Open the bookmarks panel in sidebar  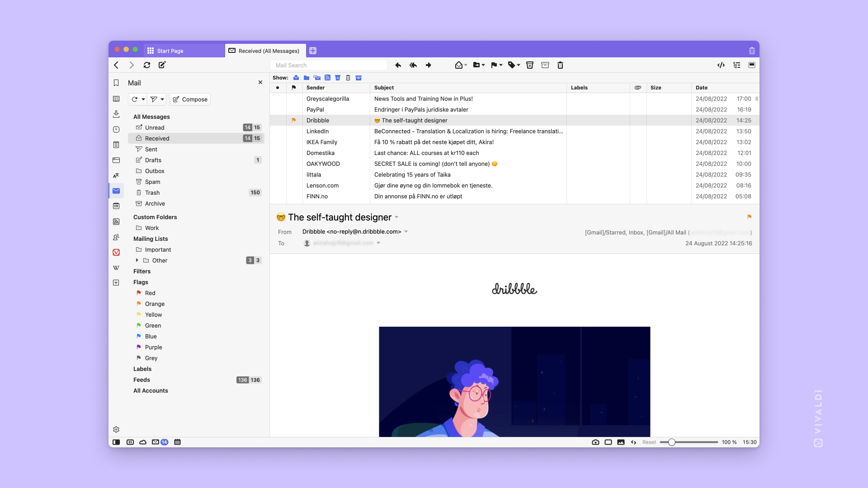pos(116,83)
